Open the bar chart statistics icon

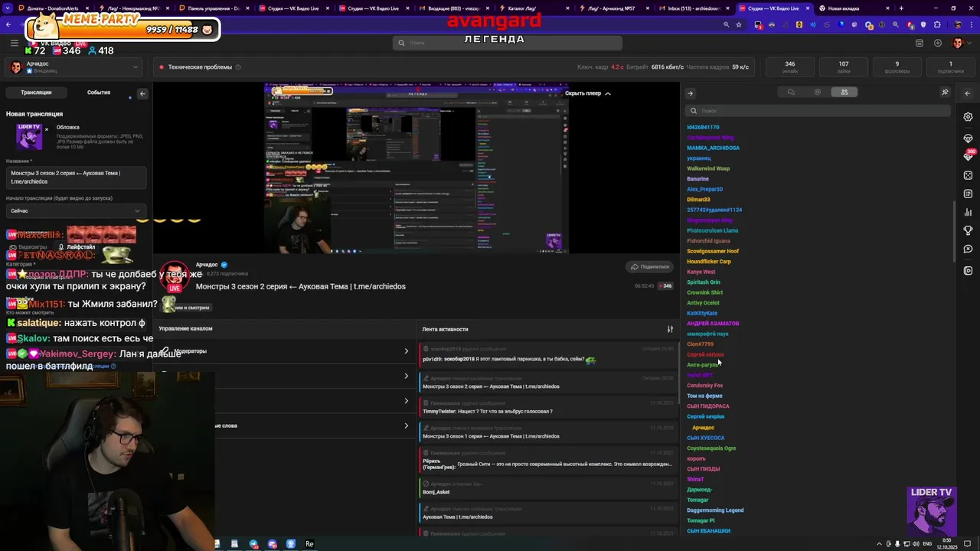pos(968,212)
